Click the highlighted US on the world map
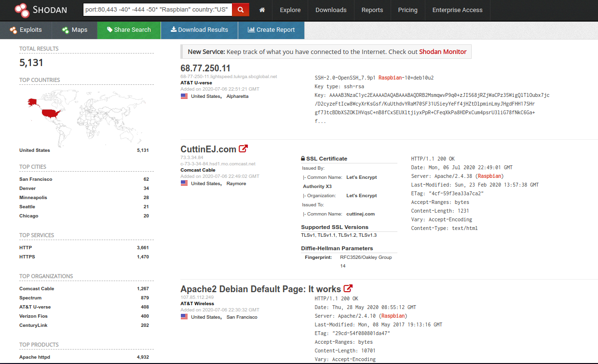598x364 pixels. (x=50, y=113)
